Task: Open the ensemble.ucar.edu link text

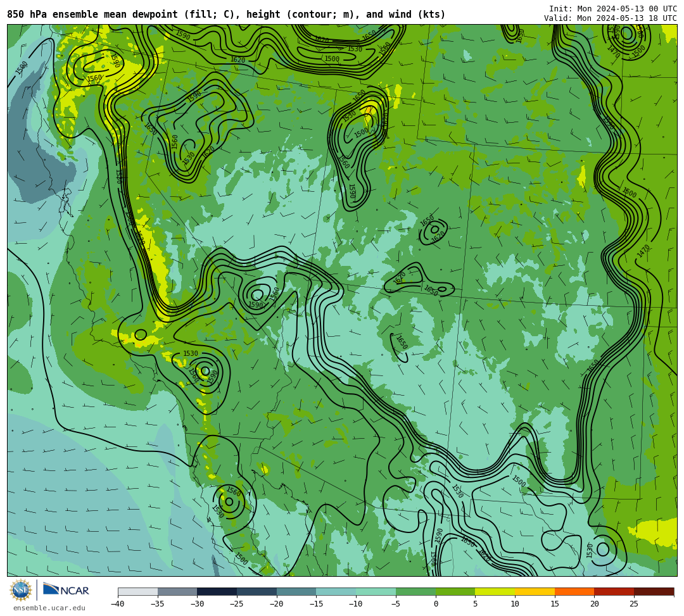Action: 49,608
